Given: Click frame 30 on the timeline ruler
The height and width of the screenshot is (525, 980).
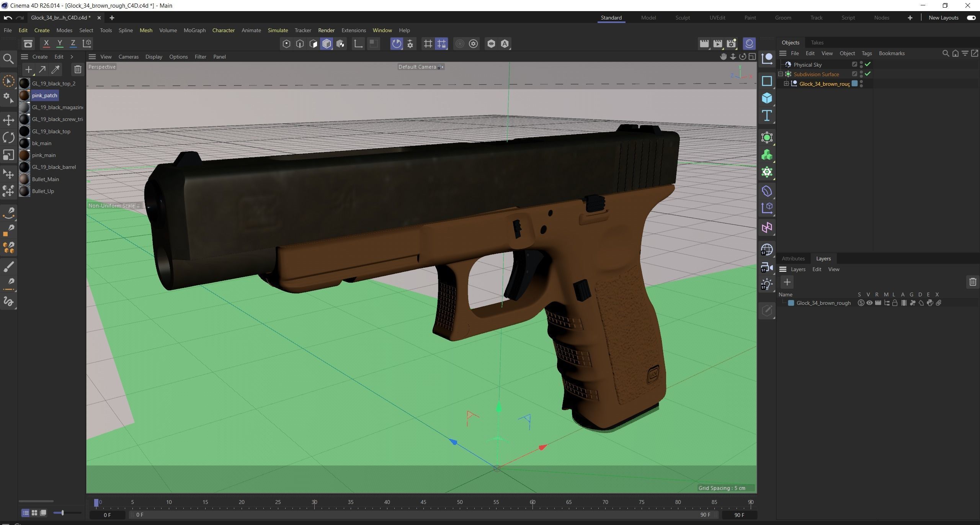Looking at the screenshot, I should tap(314, 502).
